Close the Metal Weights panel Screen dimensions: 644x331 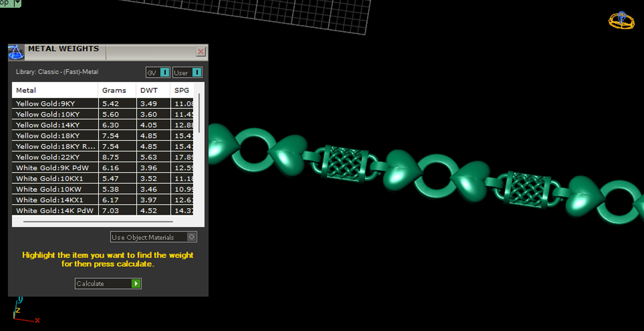click(x=201, y=52)
